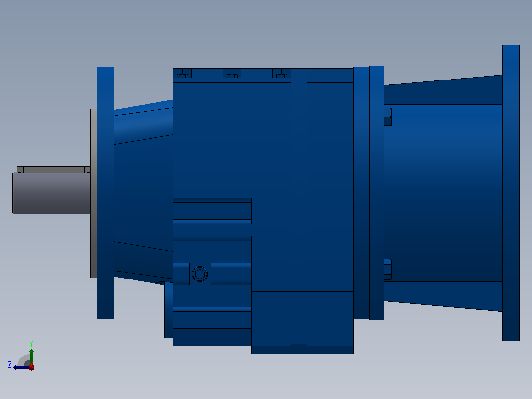Select the gray seal cover behind the shaft
Viewport: 532px width, 399px height.
(x=93, y=193)
